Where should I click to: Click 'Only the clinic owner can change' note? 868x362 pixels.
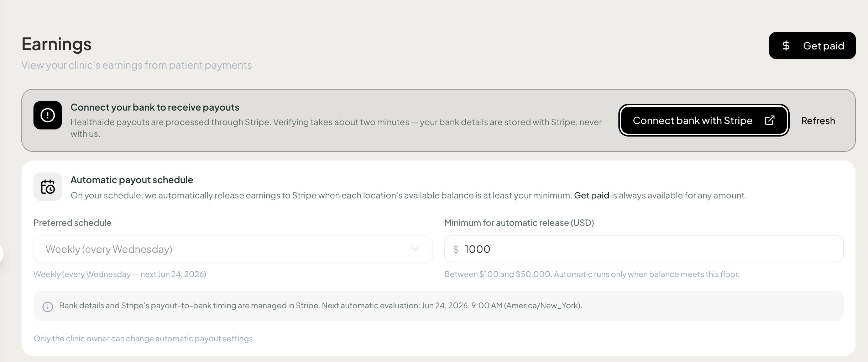point(144,339)
